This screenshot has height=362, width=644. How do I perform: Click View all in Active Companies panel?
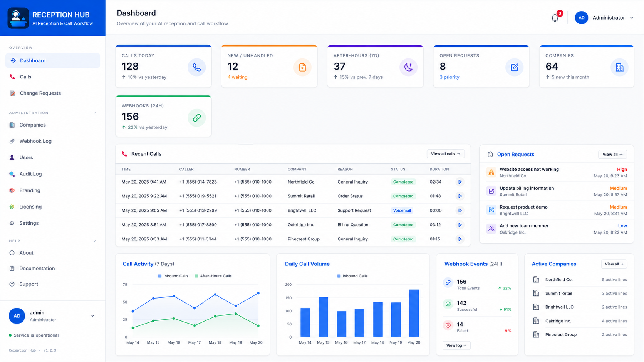[x=614, y=264]
